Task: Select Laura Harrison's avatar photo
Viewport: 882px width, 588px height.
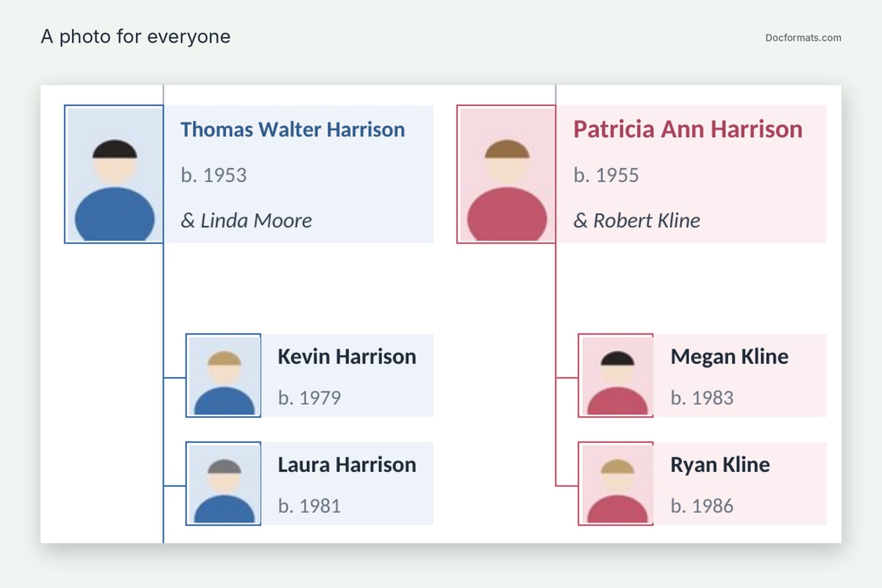Action: click(x=223, y=484)
